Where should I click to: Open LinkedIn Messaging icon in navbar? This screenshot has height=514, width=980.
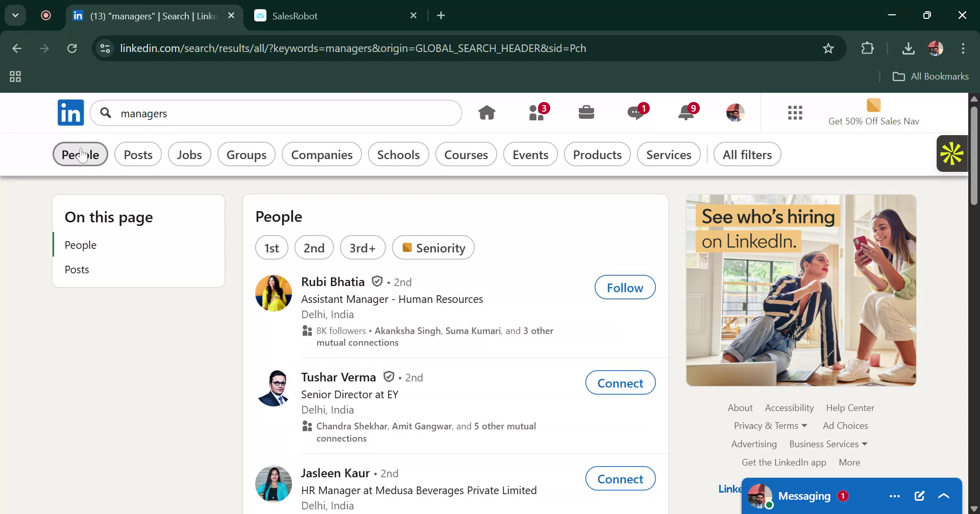tap(636, 113)
